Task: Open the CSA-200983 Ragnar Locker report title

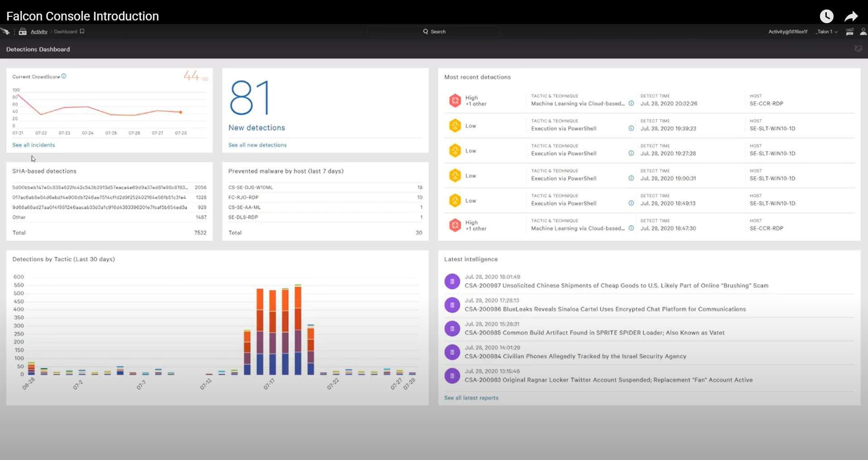Action: click(x=609, y=380)
